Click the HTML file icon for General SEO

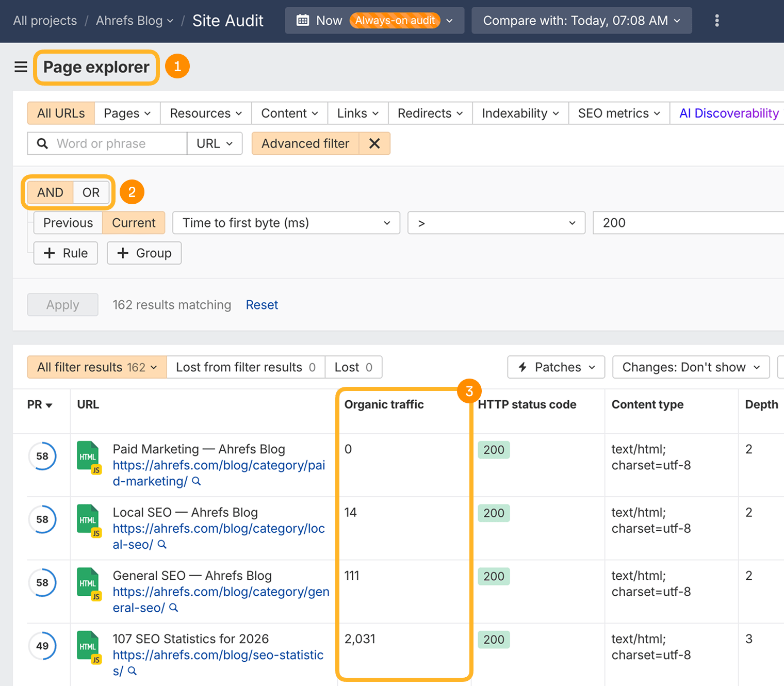[x=89, y=584]
